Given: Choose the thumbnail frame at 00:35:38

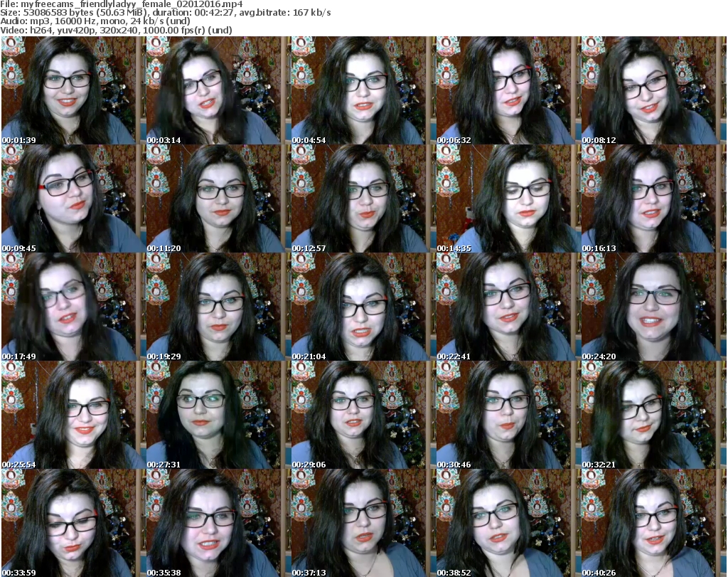Looking at the screenshot, I should point(218,523).
